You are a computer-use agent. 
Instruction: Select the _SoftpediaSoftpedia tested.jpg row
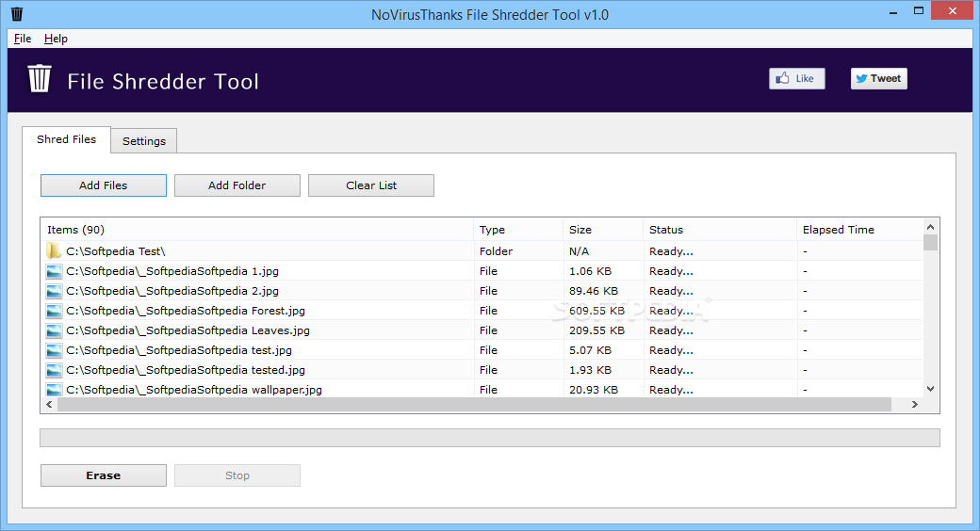(x=482, y=370)
